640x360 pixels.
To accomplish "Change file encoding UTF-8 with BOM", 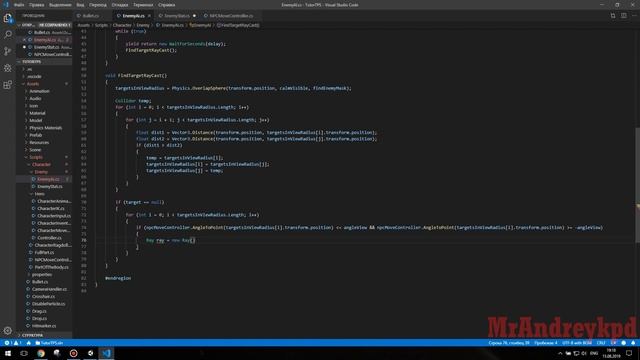I will coord(577,343).
